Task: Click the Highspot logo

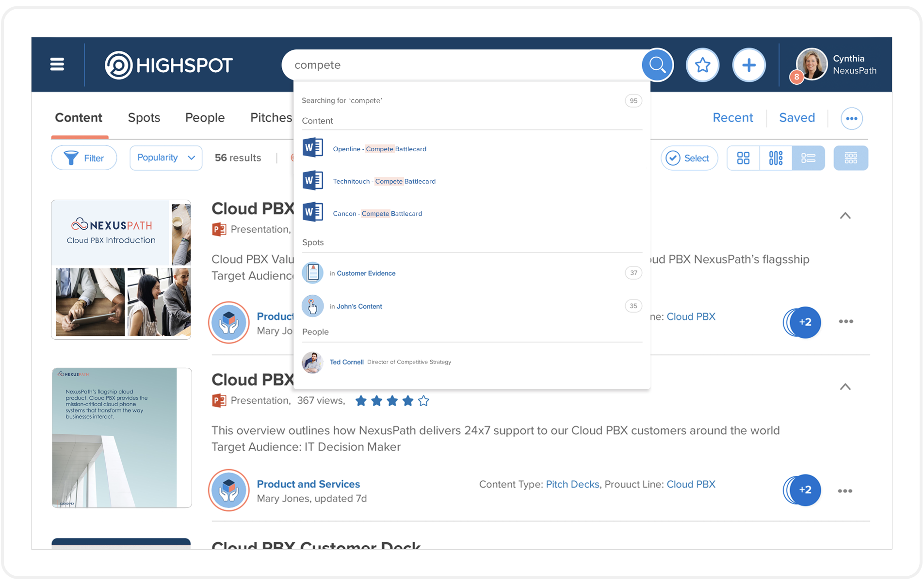Action: (169, 65)
